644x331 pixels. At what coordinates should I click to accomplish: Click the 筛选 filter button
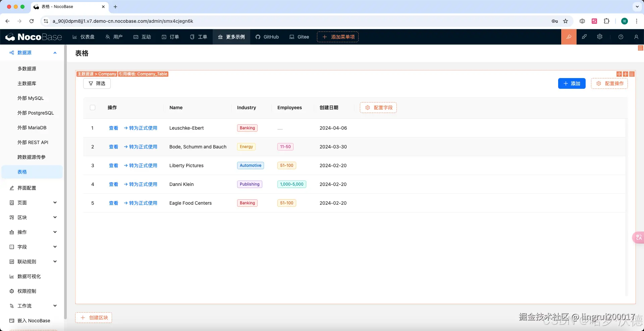coord(97,83)
